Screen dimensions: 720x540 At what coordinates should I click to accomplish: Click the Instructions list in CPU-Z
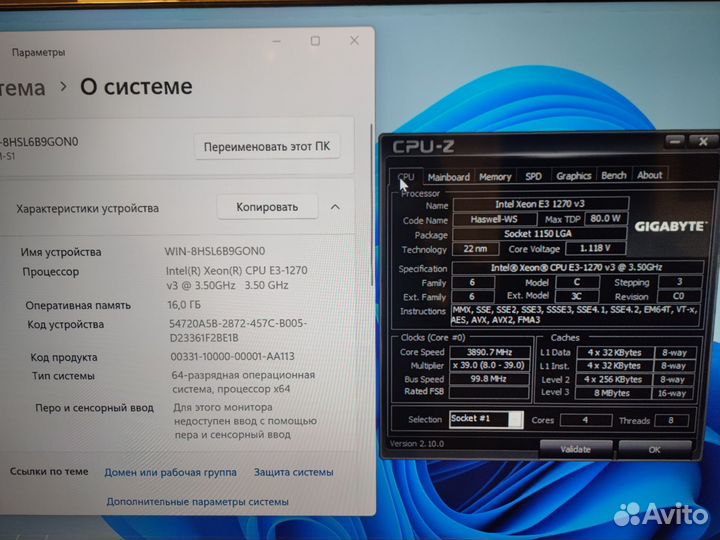[x=576, y=315]
